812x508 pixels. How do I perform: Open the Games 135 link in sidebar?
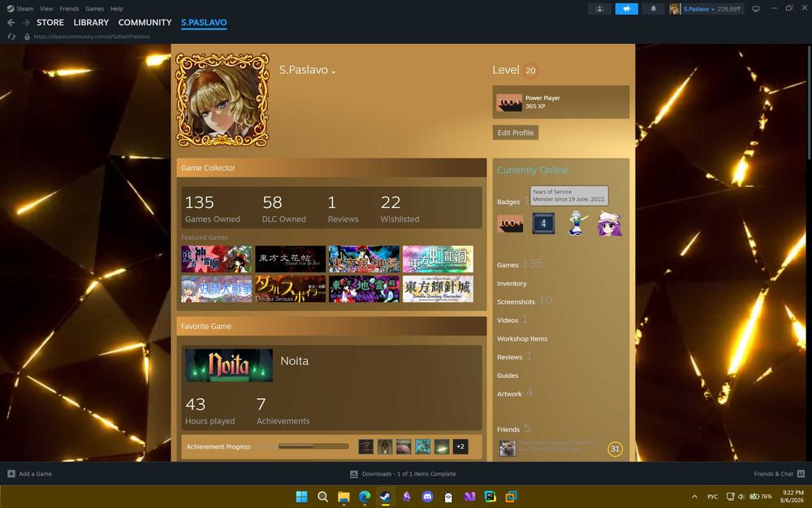point(520,264)
